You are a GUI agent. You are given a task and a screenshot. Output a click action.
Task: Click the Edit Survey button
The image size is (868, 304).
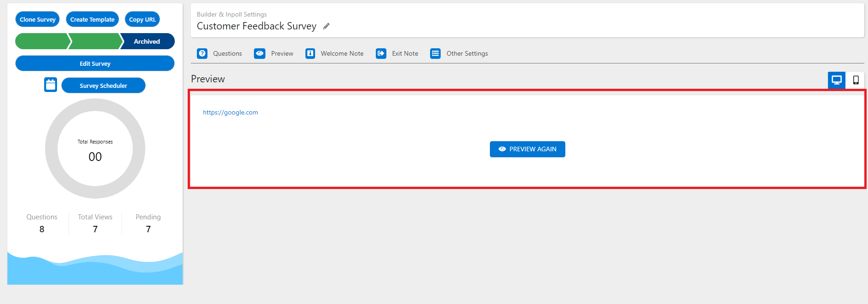pos(95,63)
